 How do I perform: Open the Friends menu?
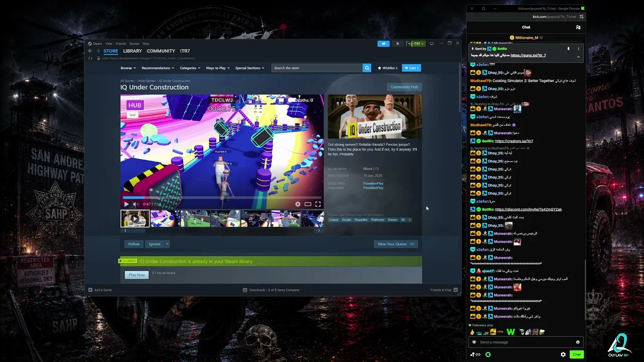click(x=121, y=44)
